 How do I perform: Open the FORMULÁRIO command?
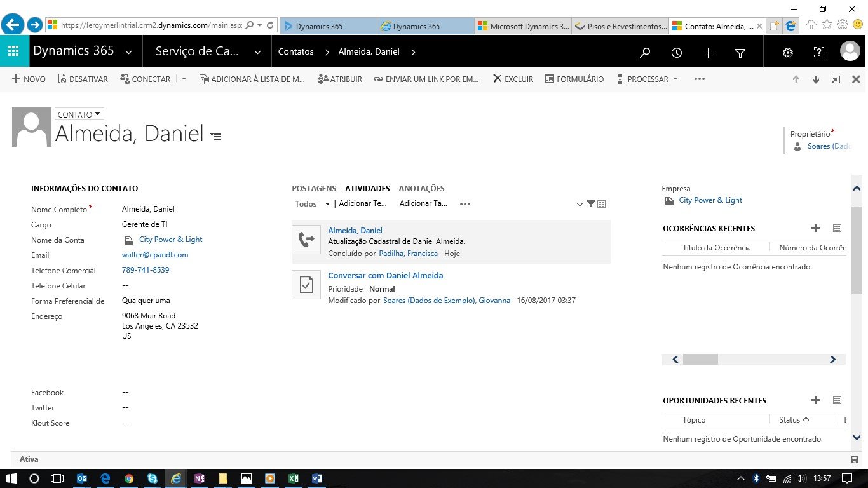point(574,79)
